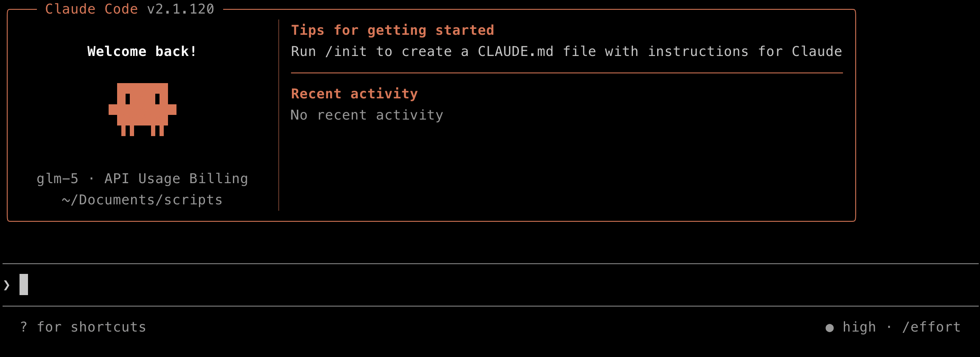Image resolution: width=980 pixels, height=357 pixels.
Task: Click 'for shortcuts' footer text
Action: pos(91,327)
